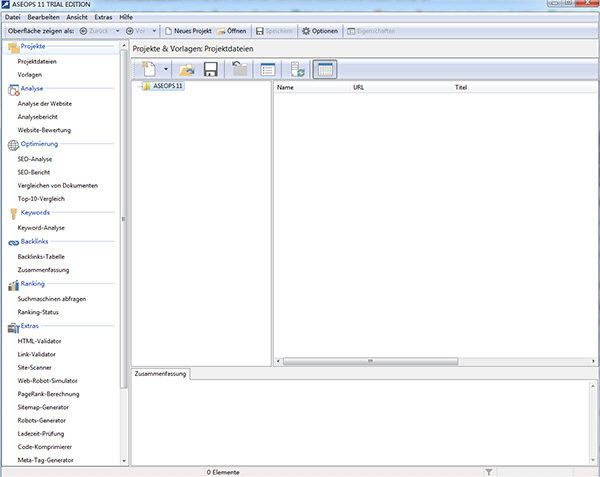Click the Name column header
Screen dimensions: 600x477
coord(285,88)
